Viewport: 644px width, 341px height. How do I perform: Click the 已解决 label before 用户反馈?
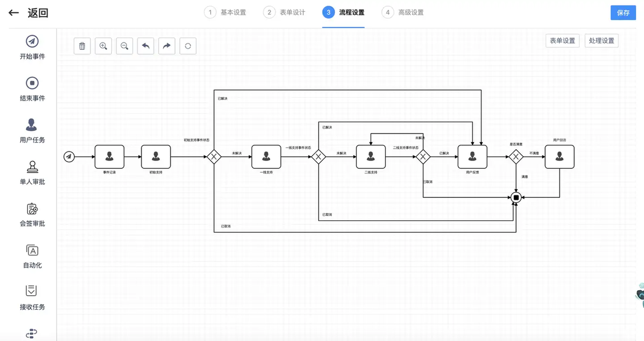tap(444, 153)
